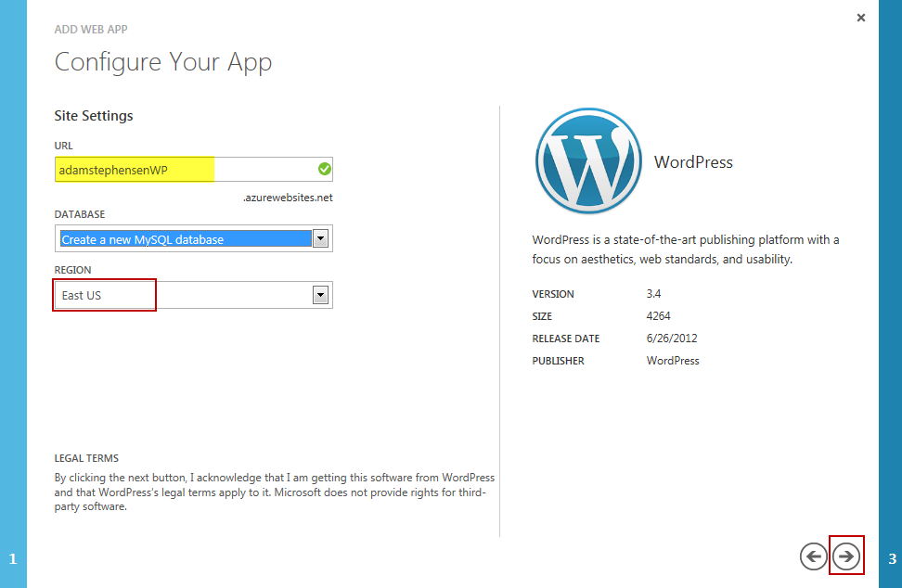
Task: Click the PUBLISHER label
Action: click(x=558, y=361)
